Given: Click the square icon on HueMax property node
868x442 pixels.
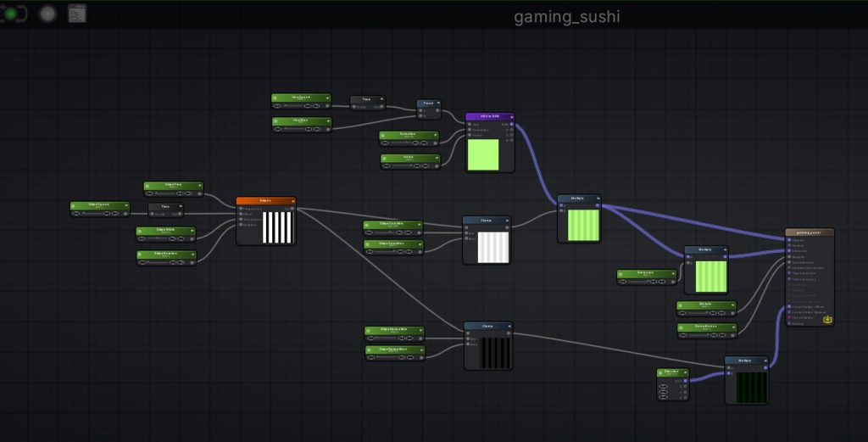Looking at the screenshot, I should point(275,121).
